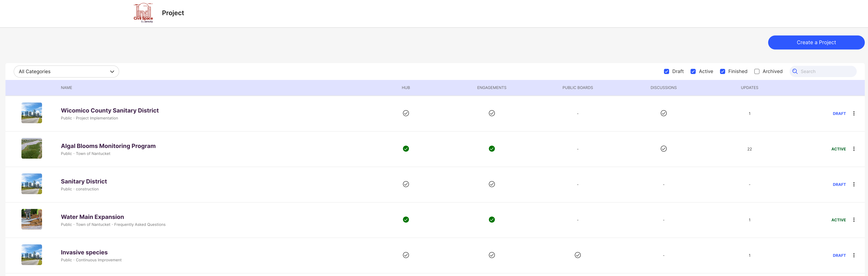This screenshot has width=868, height=276.
Task: Click the Engagements checkmark for Water Main Expansion
Action: pyautogui.click(x=492, y=220)
